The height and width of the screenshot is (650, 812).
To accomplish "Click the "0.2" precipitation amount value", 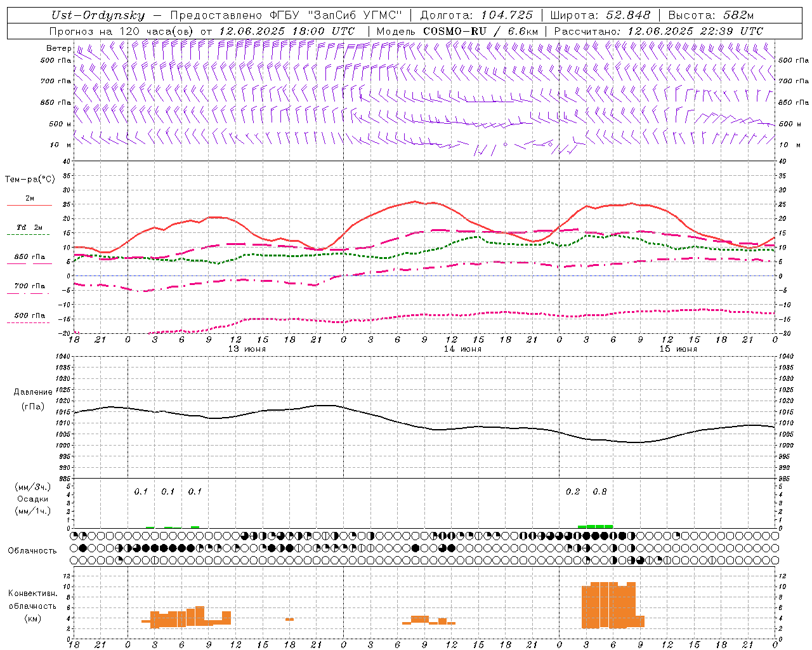I will [573, 492].
